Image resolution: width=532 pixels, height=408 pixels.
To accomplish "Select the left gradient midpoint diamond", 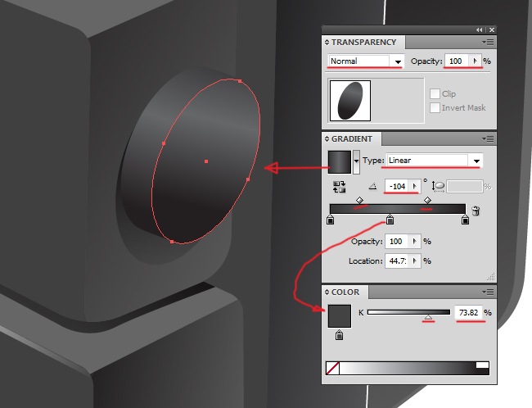I will coord(359,200).
